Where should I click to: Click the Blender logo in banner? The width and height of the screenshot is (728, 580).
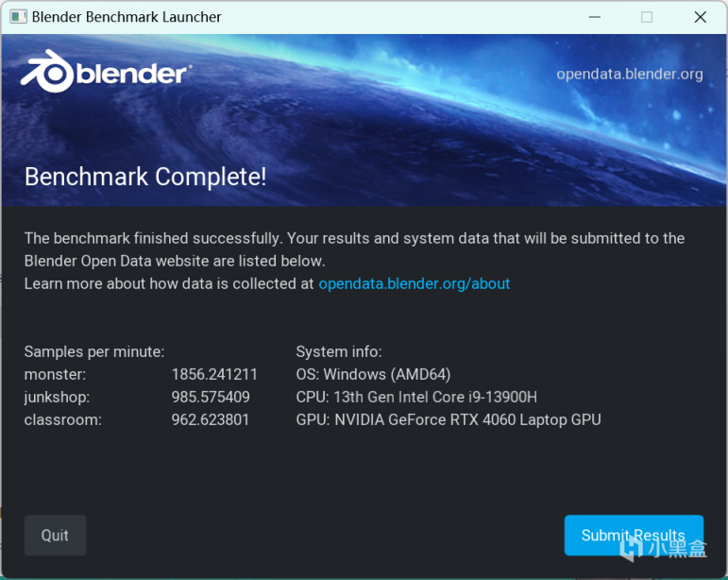coord(107,72)
